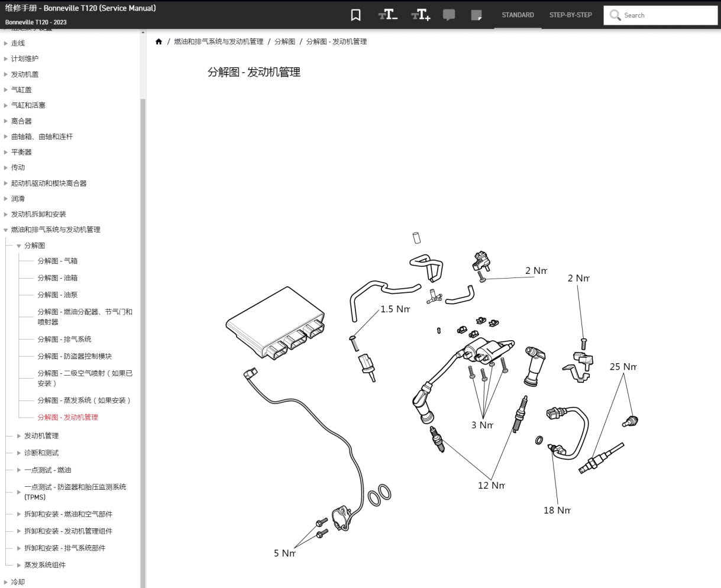721x588 pixels.
Task: Expand the 诊断和测试 tree node
Action: [19, 453]
